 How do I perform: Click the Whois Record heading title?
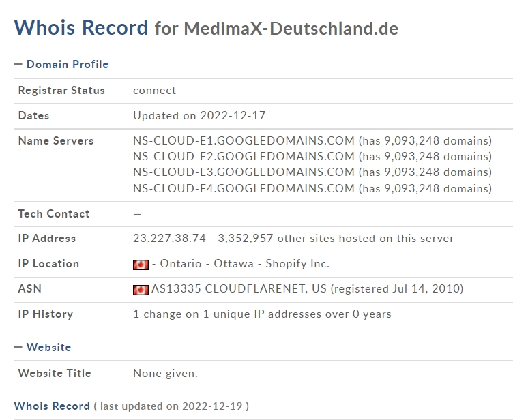tap(80, 27)
